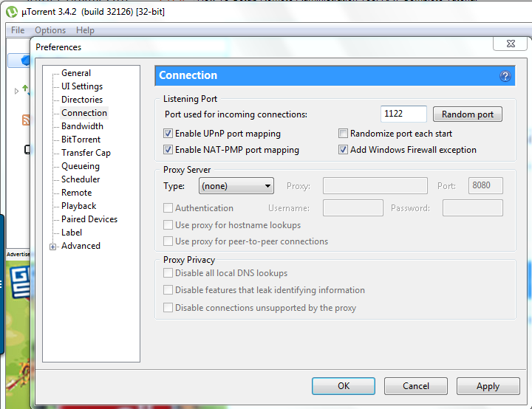This screenshot has height=409, width=532.
Task: Click the Apply button
Action: (x=488, y=386)
